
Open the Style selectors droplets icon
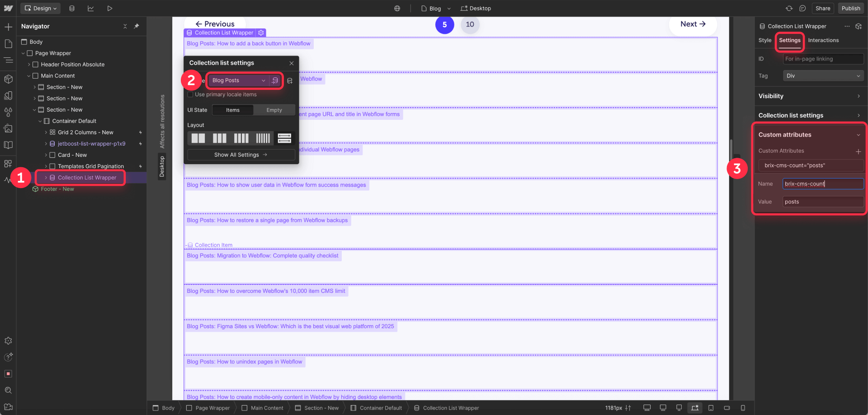pos(8,112)
